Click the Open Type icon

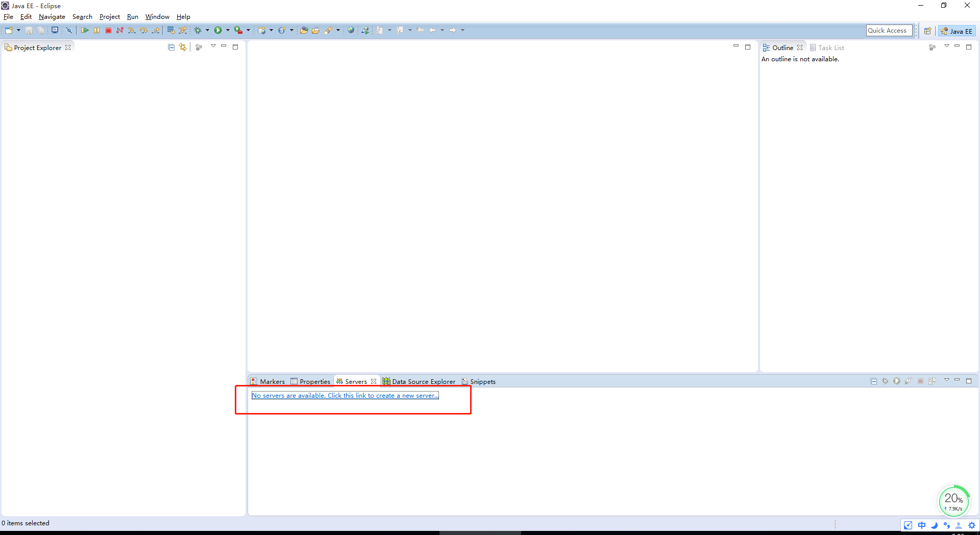point(304,30)
